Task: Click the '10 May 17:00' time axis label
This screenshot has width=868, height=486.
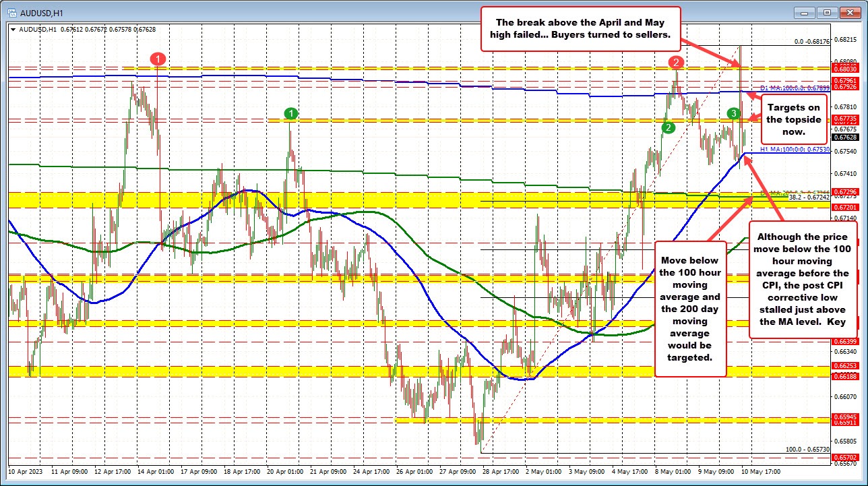Action: pos(759,473)
